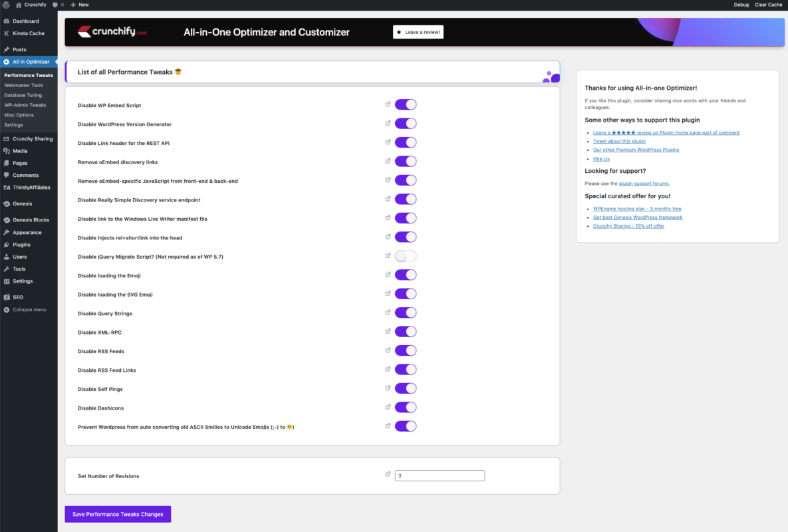Screen dimensions: 788x532
Task: Toggle Disable loading the Emoji switch
Action: [406, 275]
